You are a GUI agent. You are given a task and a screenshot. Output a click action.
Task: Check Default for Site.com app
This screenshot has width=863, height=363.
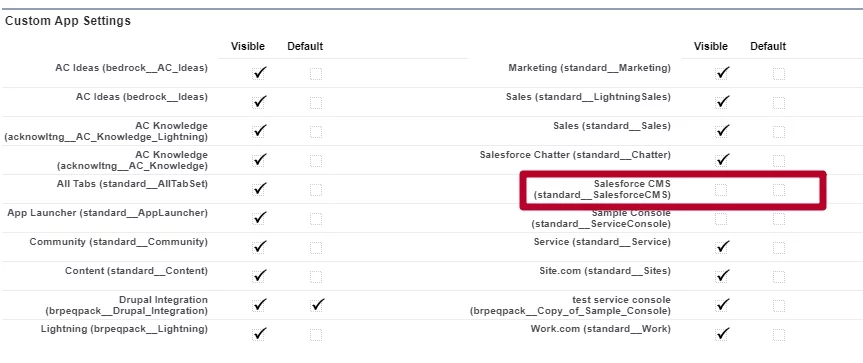(x=779, y=277)
